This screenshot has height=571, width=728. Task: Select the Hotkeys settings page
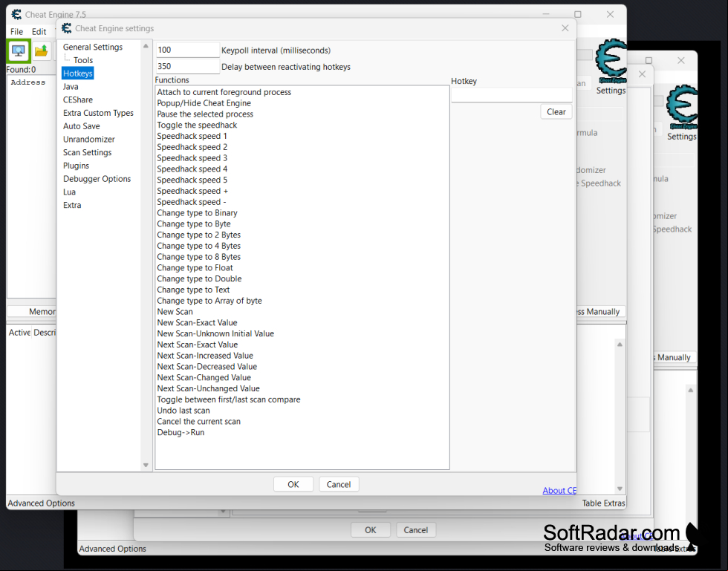(x=77, y=74)
